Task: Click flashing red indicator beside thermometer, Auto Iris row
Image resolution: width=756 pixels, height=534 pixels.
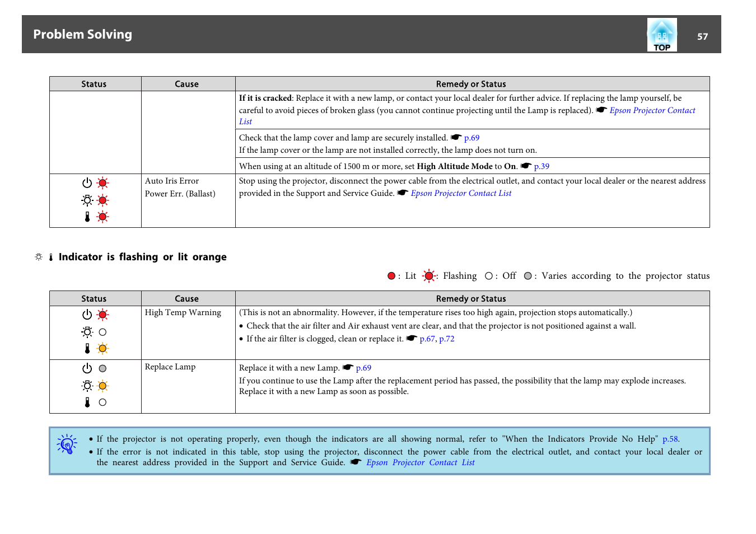Action: click(102, 217)
